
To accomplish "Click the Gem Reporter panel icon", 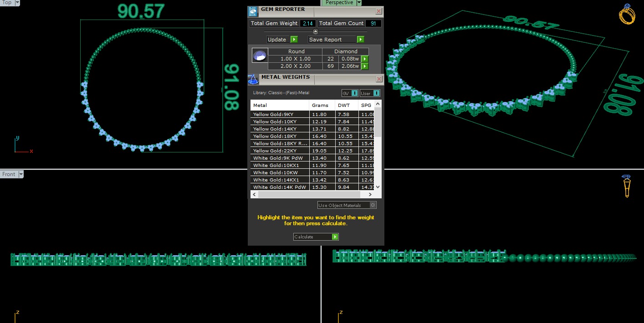I will pos(253,12).
